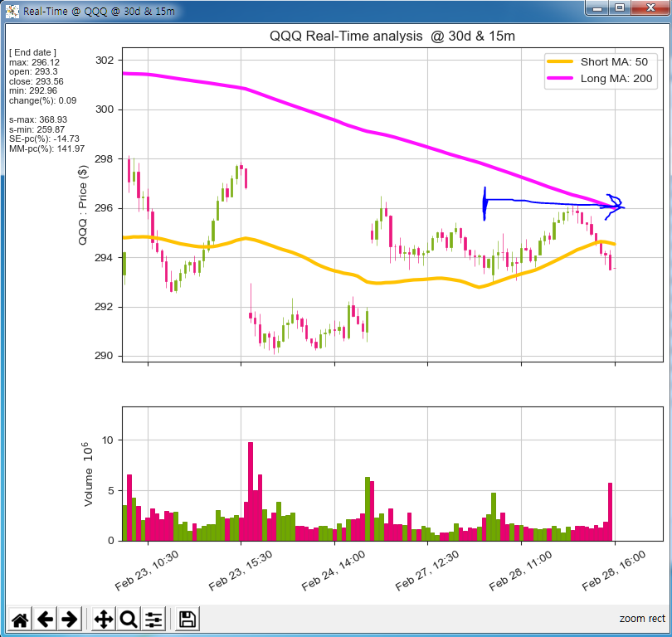Click the [ End date ] header text
This screenshot has height=637, width=672.
(x=32, y=52)
